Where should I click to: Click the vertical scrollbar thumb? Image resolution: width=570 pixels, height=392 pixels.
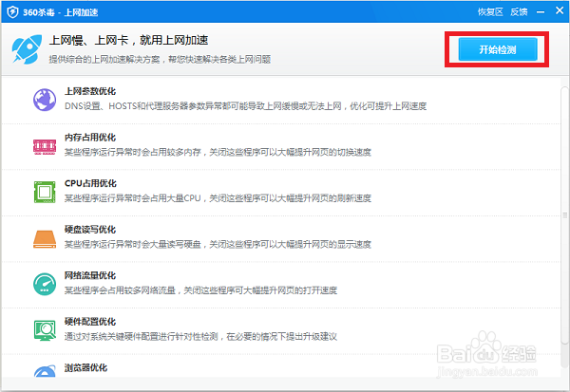(564, 215)
